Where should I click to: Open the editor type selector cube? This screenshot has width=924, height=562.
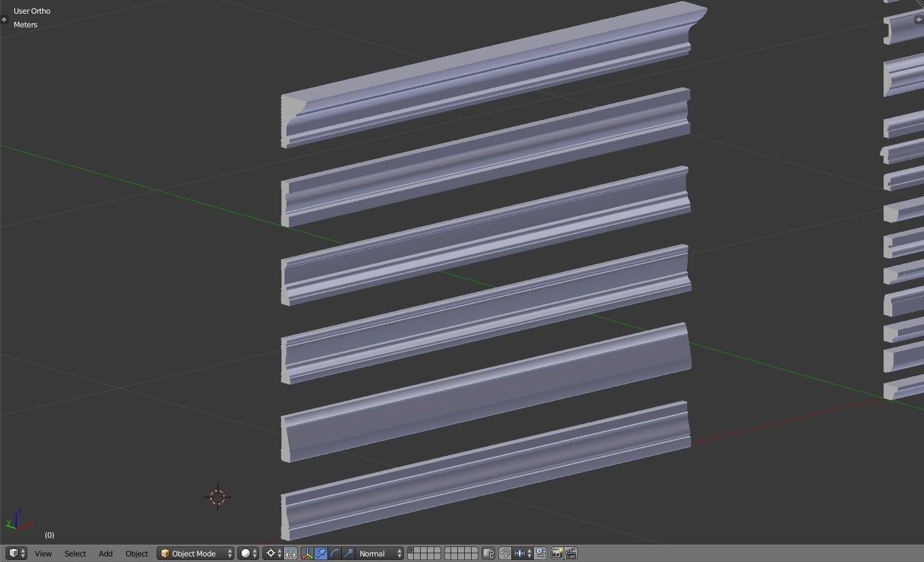coord(16,553)
